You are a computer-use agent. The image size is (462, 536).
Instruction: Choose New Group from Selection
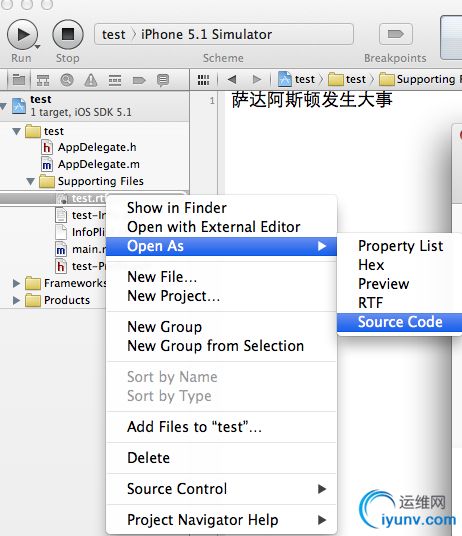tap(221, 346)
